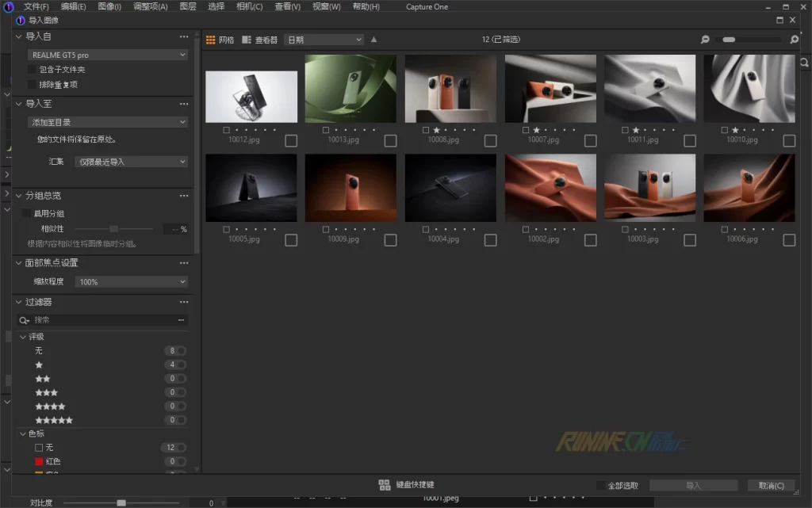Check the 全部选取 select-all checkbox
Image resolution: width=812 pixels, height=508 pixels.
600,485
